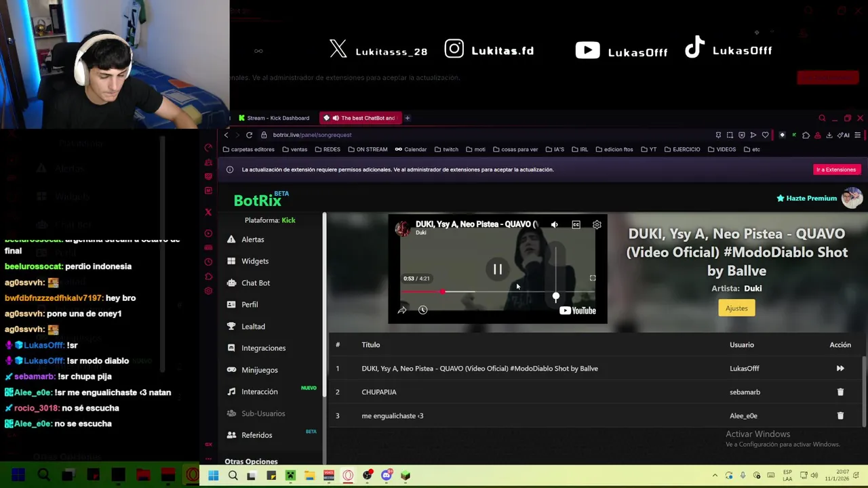Click the vertical volume slider knob
This screenshot has height=488, width=868.
556,297
